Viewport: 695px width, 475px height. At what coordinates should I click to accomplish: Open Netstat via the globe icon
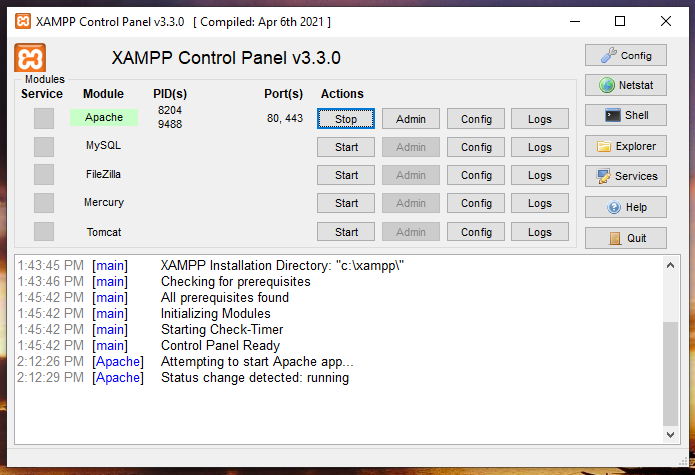tap(625, 85)
